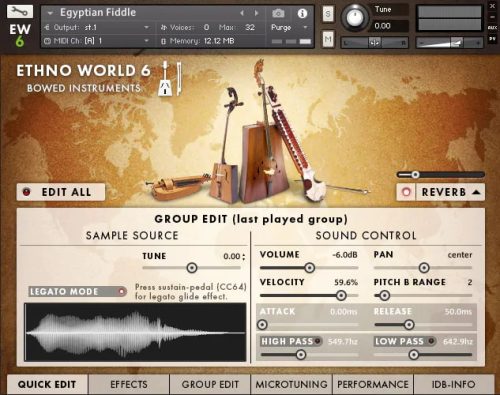Click the Output speaker icon
This screenshot has height=395, width=500.
[x=47, y=27]
